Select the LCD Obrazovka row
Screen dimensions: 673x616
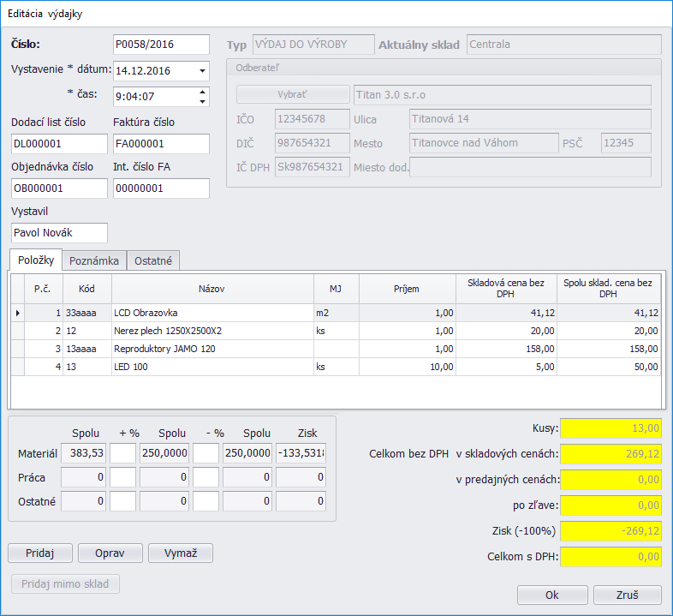tap(211, 314)
